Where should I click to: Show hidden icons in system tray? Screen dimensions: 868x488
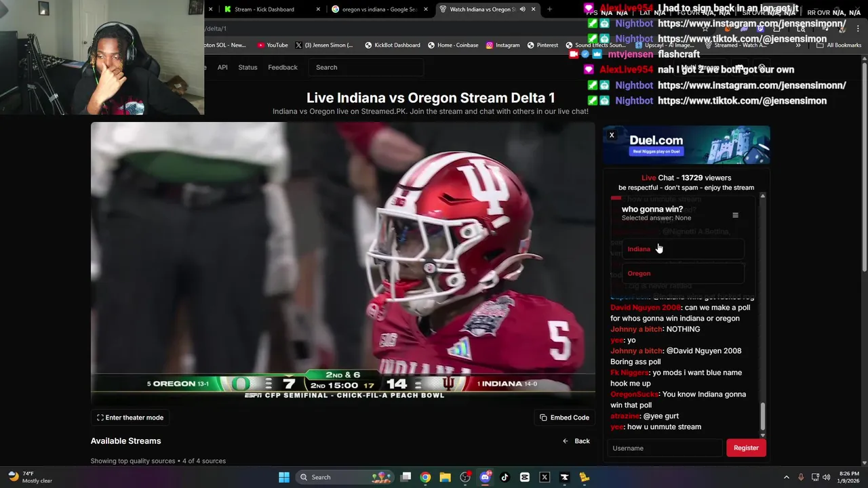787,477
